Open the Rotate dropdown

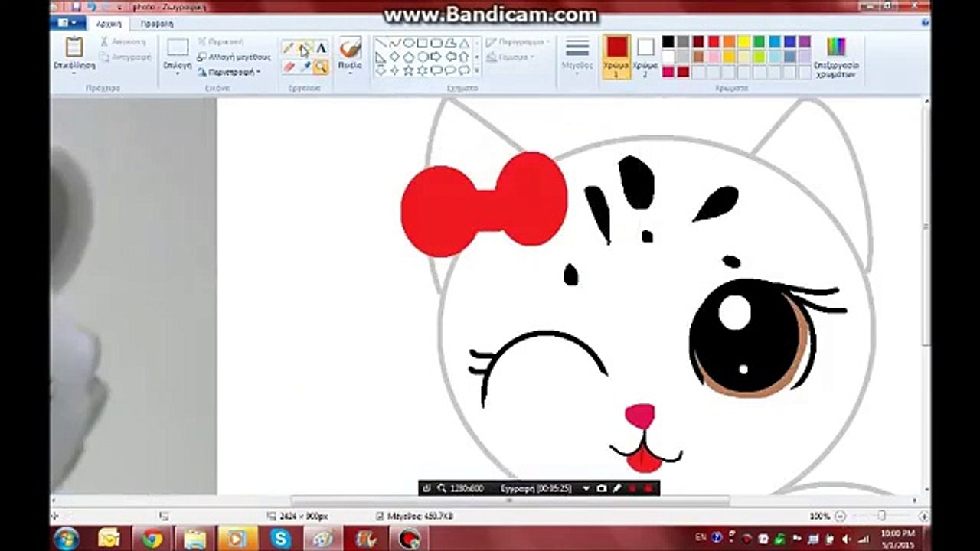tap(229, 72)
